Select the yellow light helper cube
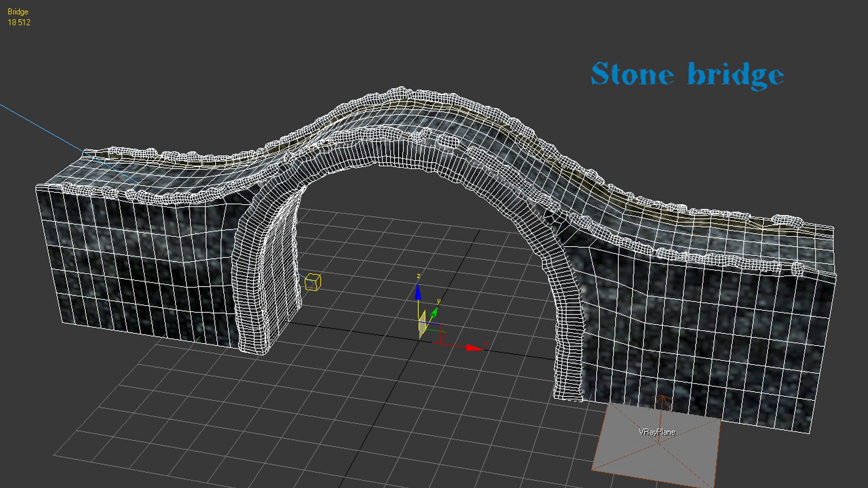Viewport: 868px width, 488px height. click(x=313, y=282)
